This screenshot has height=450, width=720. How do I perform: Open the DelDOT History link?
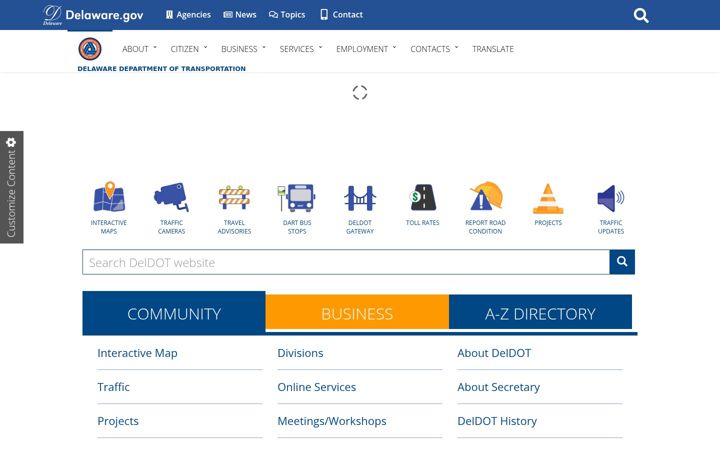click(497, 421)
